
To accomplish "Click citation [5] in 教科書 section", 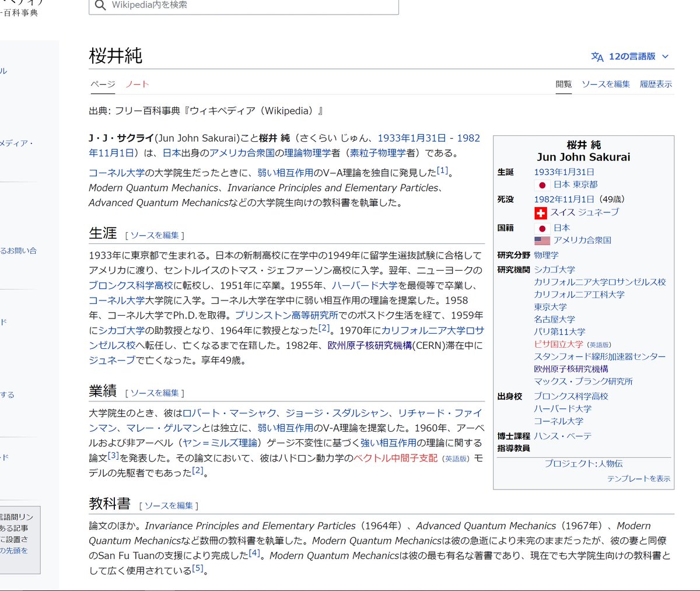I will click(x=198, y=568).
